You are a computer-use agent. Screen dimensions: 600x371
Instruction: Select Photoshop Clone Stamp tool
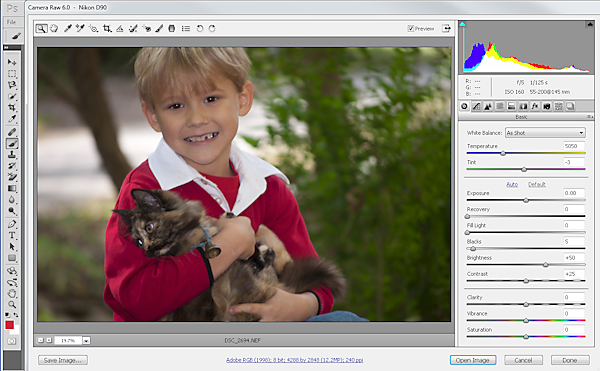[12, 155]
